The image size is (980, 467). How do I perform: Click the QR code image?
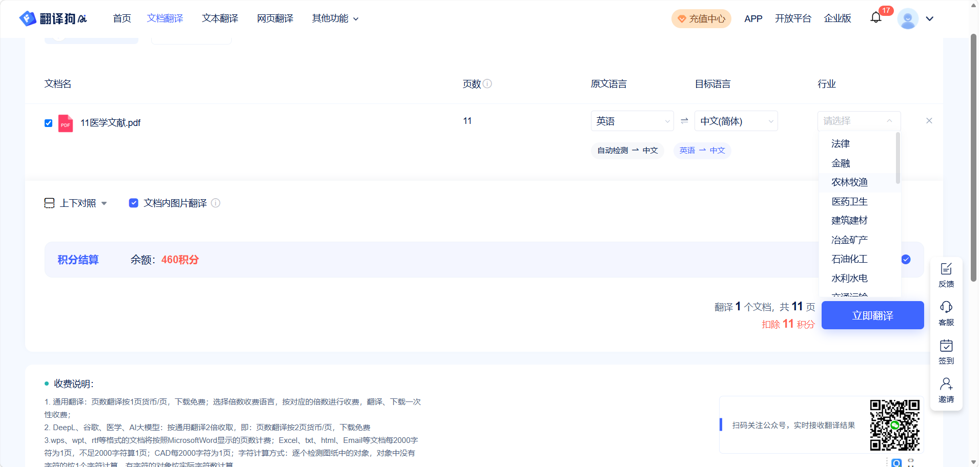895,425
